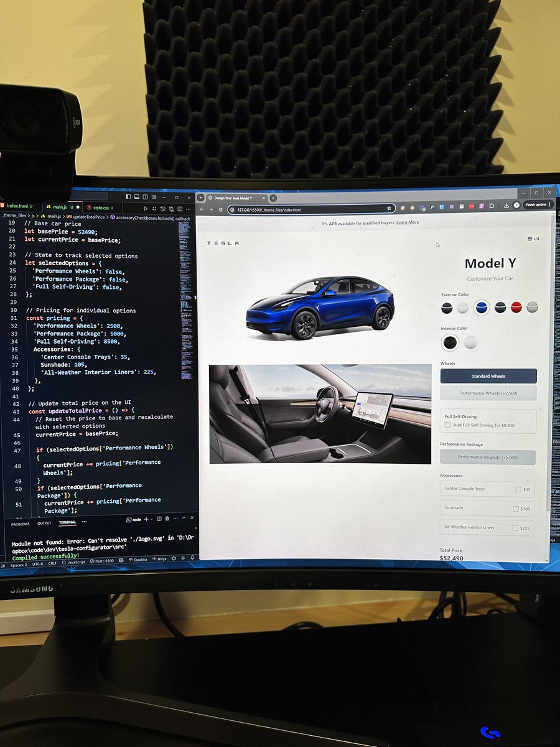Select the first (black) exterior color swatch
Screen dimensions: 560x747
click(x=447, y=308)
